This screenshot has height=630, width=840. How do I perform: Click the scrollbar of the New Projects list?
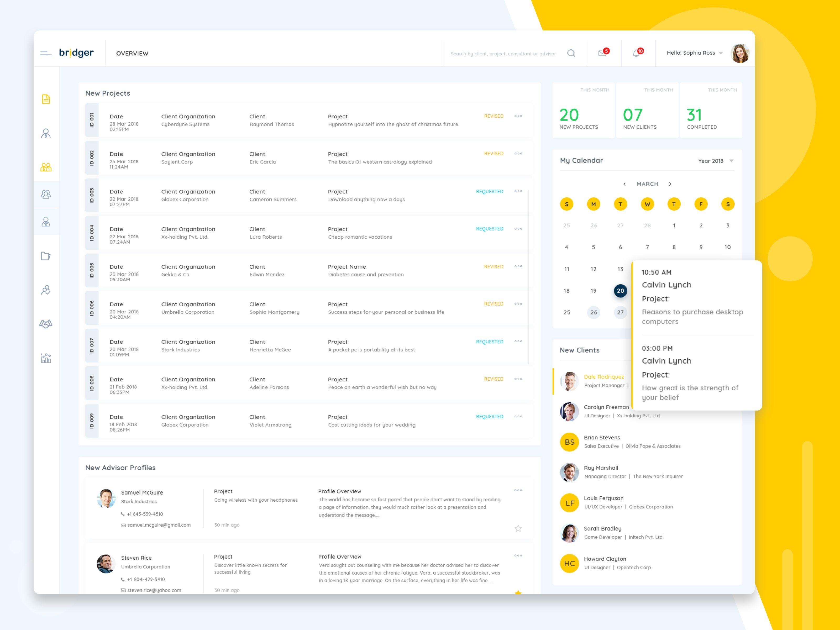click(529, 277)
